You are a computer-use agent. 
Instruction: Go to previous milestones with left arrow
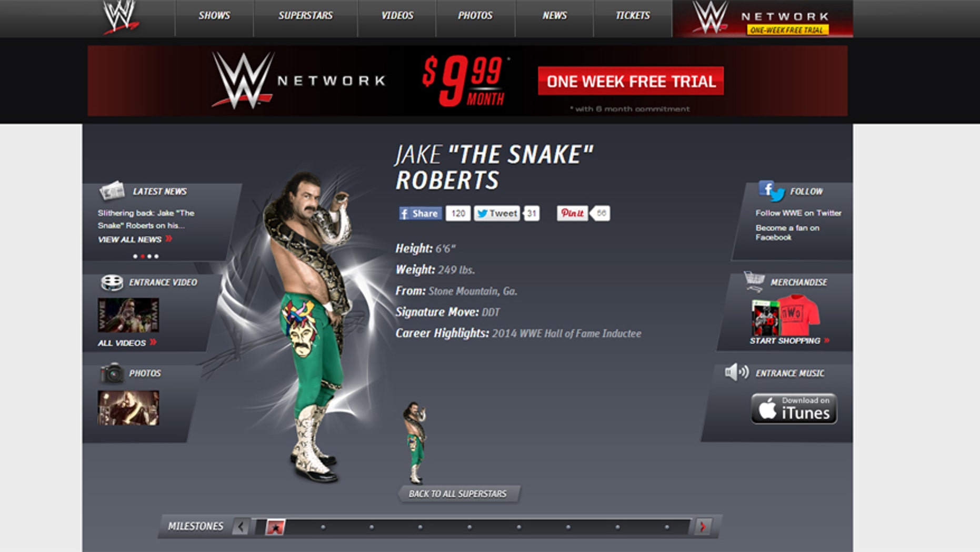click(x=241, y=526)
